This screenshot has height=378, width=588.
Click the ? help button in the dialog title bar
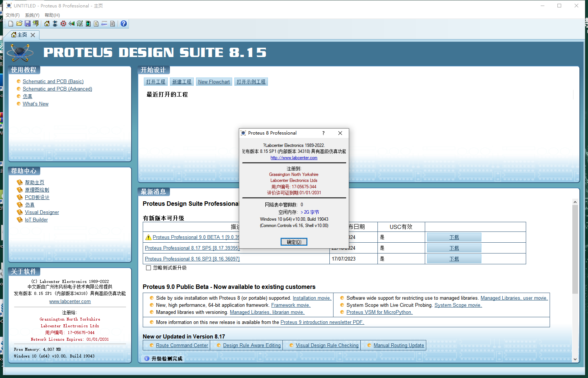click(x=323, y=133)
